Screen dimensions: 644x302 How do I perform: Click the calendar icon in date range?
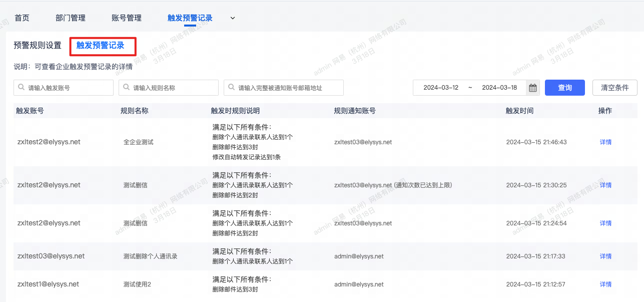tap(533, 88)
